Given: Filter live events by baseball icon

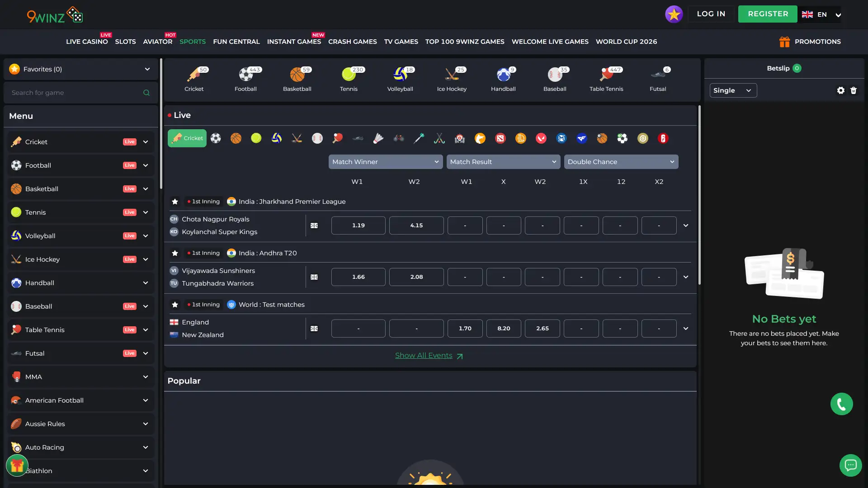Looking at the screenshot, I should 317,138.
